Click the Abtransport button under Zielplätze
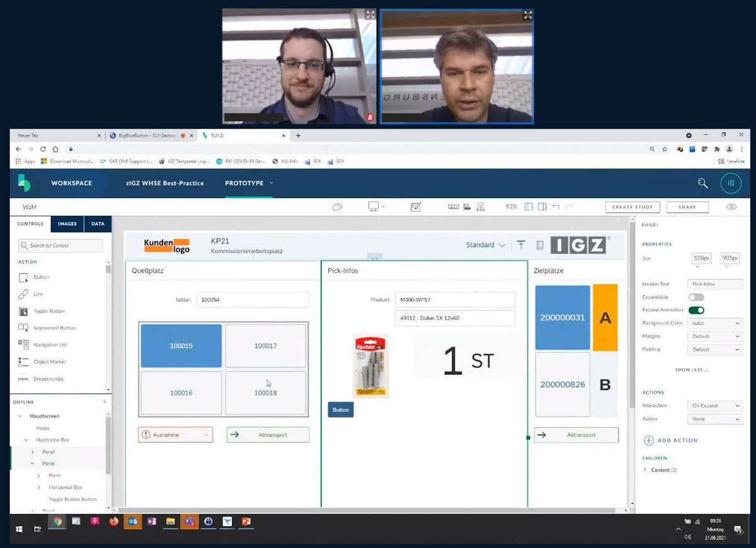 coord(576,435)
